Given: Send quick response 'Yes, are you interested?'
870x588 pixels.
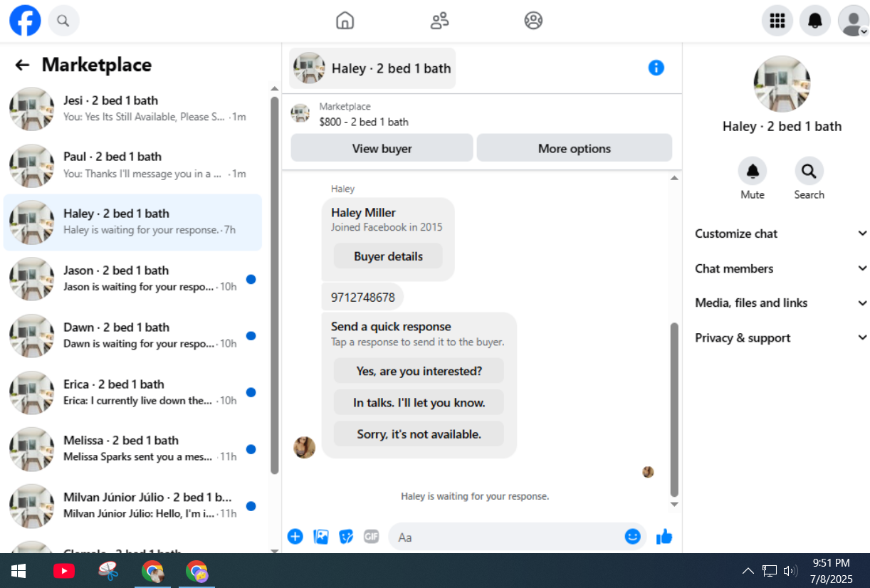Looking at the screenshot, I should [419, 371].
